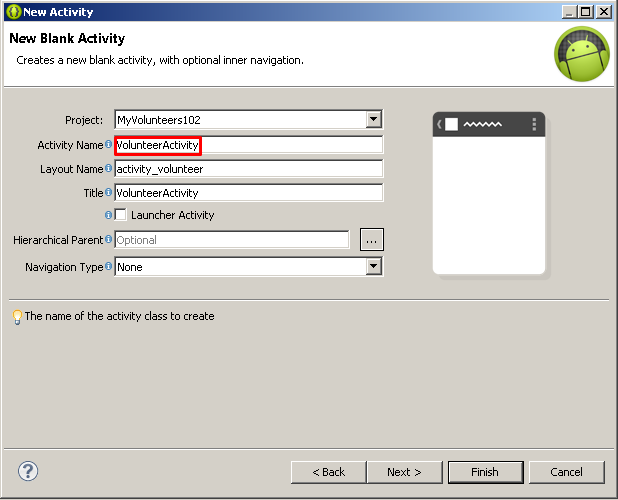Maximize the New Activity dialog

tap(586, 12)
